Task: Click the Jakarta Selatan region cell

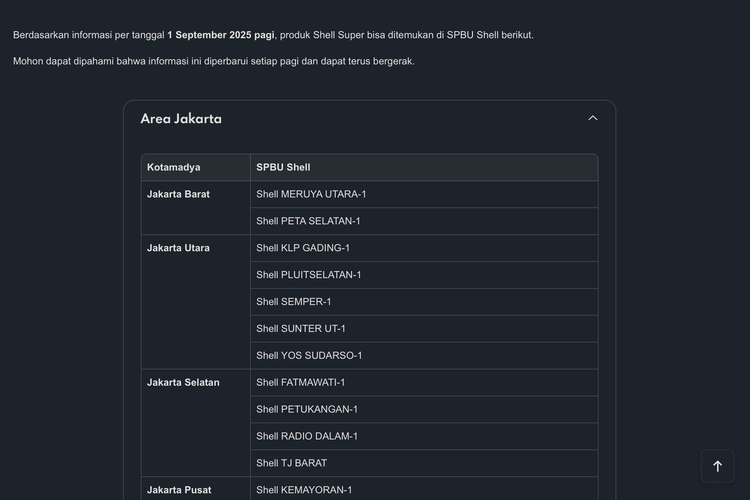Action: (x=183, y=383)
